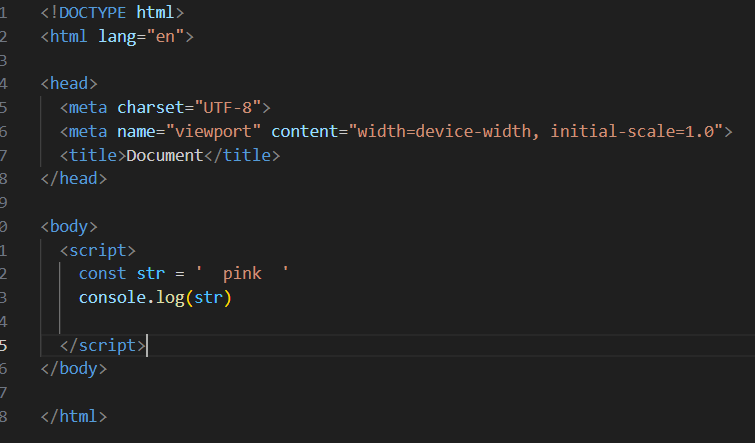Click the opening body tag

[69, 226]
